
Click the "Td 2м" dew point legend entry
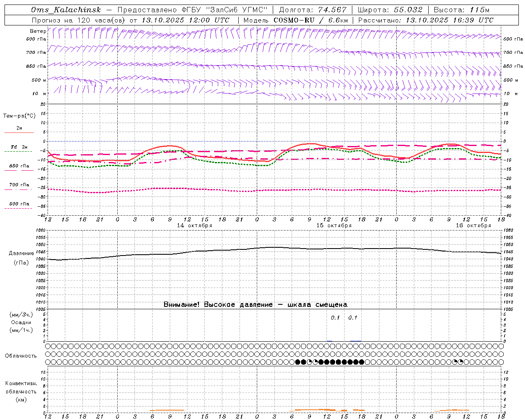[x=19, y=147]
